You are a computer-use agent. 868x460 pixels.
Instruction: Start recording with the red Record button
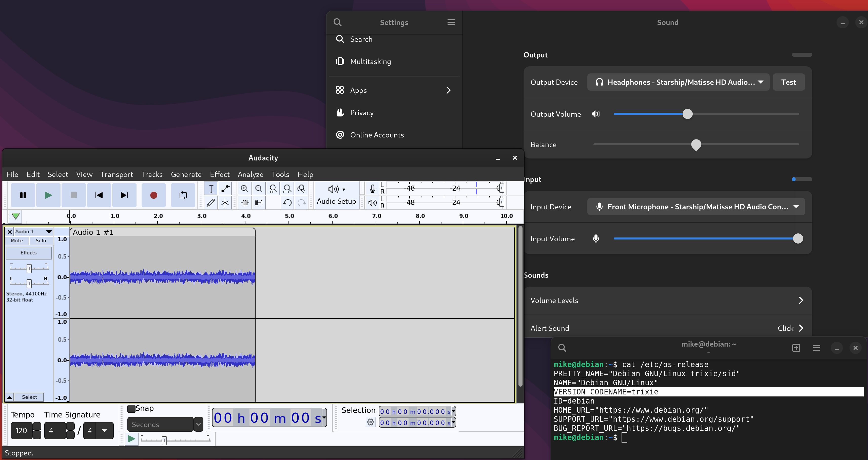[154, 195]
